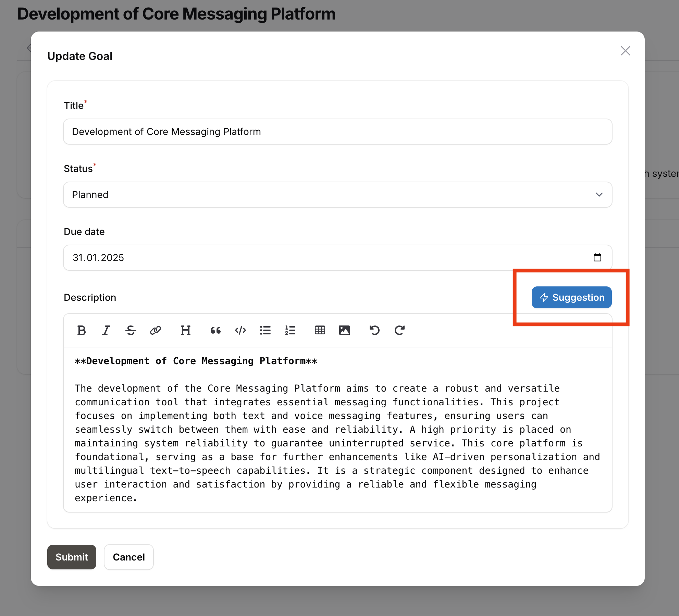Viewport: 679px width, 616px height.
Task: Apply italic formatting in editor toolbar
Action: 106,330
